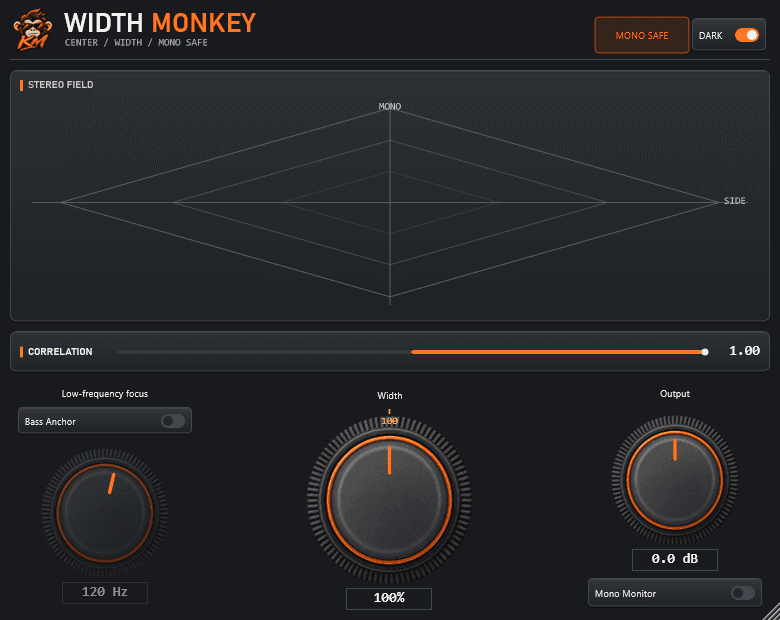This screenshot has height=620, width=780.
Task: Click the WIDTH MONKEY title text
Action: [x=160, y=23]
